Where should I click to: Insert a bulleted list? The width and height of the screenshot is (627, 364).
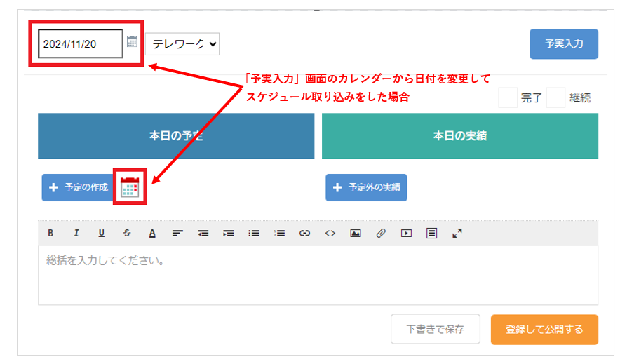[254, 234]
